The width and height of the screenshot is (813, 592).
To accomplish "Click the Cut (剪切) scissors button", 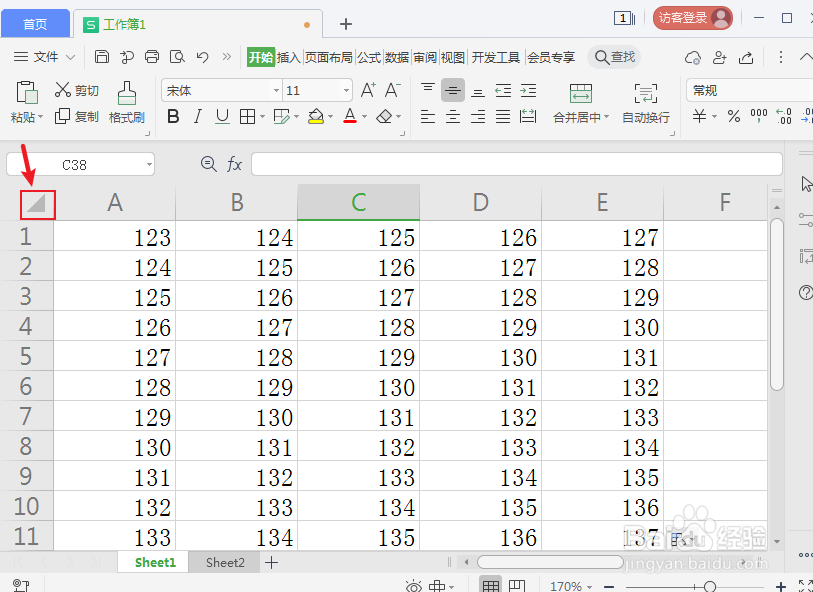I will coord(76,90).
